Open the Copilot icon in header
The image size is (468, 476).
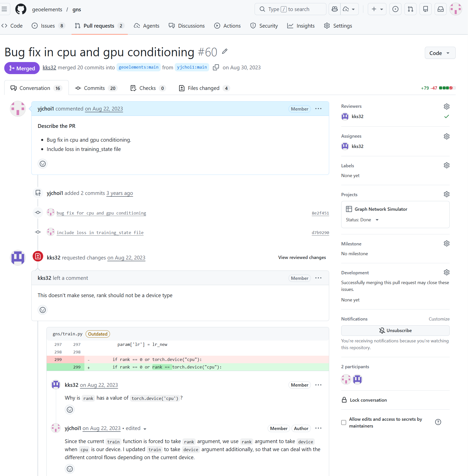[x=334, y=9]
